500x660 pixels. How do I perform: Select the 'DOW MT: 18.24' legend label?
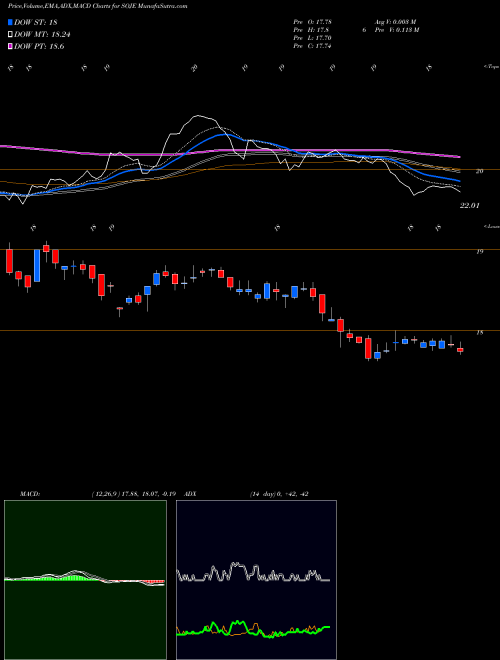pos(42,35)
